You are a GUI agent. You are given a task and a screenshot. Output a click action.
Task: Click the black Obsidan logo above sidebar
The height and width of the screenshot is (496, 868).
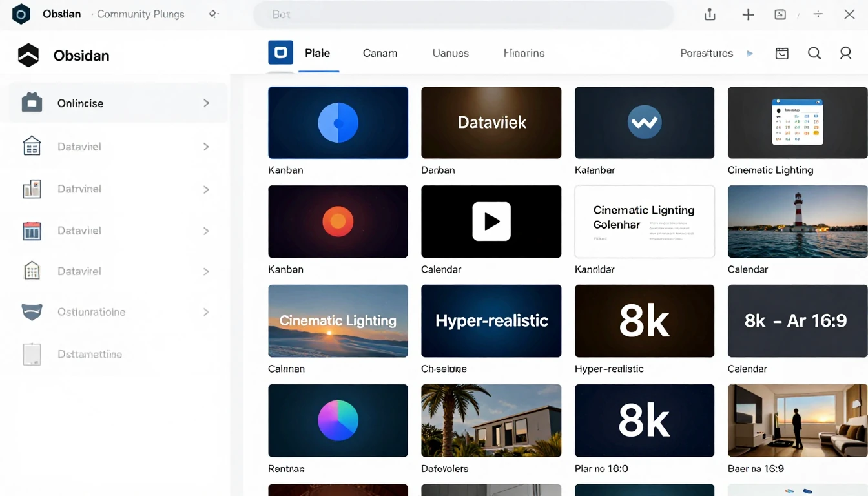[x=28, y=56]
